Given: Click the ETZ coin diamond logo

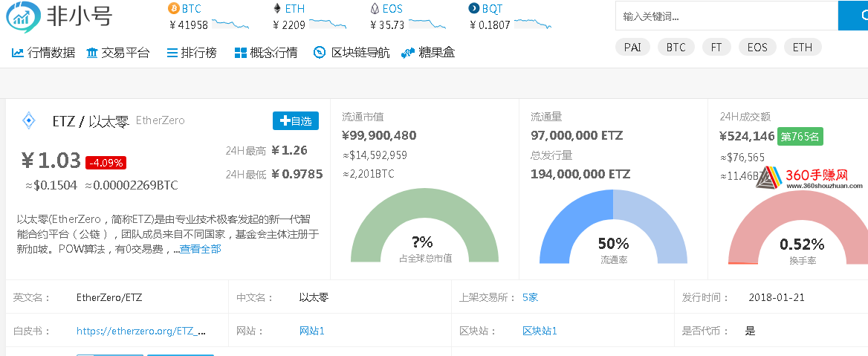Looking at the screenshot, I should click(x=28, y=120).
